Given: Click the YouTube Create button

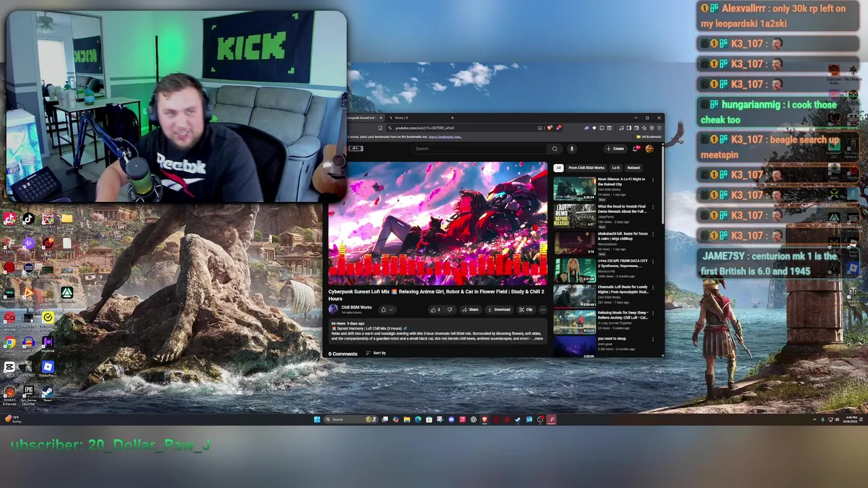Looking at the screenshot, I should tap(616, 148).
